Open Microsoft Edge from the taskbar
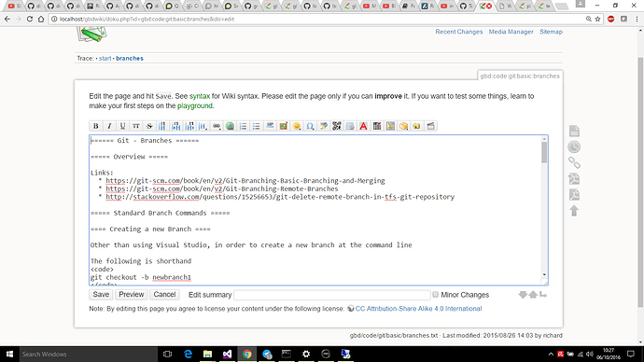 (188, 355)
